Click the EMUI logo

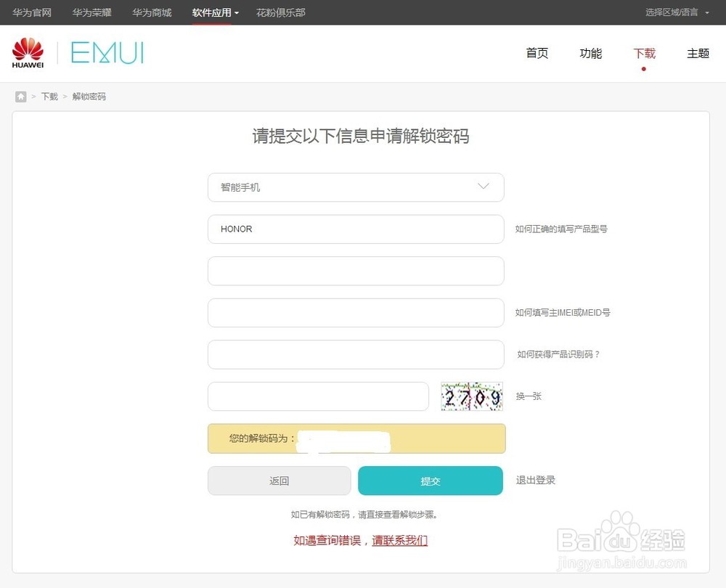[107, 53]
